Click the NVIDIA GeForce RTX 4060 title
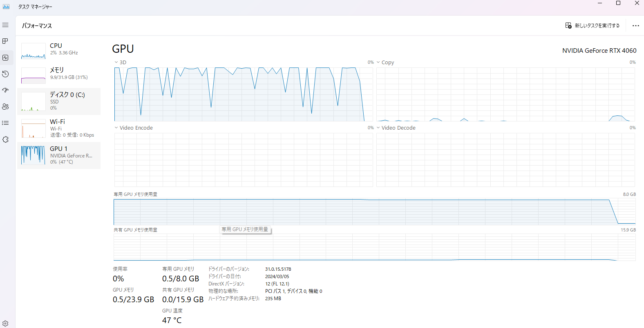The height and width of the screenshot is (328, 644). (x=599, y=51)
